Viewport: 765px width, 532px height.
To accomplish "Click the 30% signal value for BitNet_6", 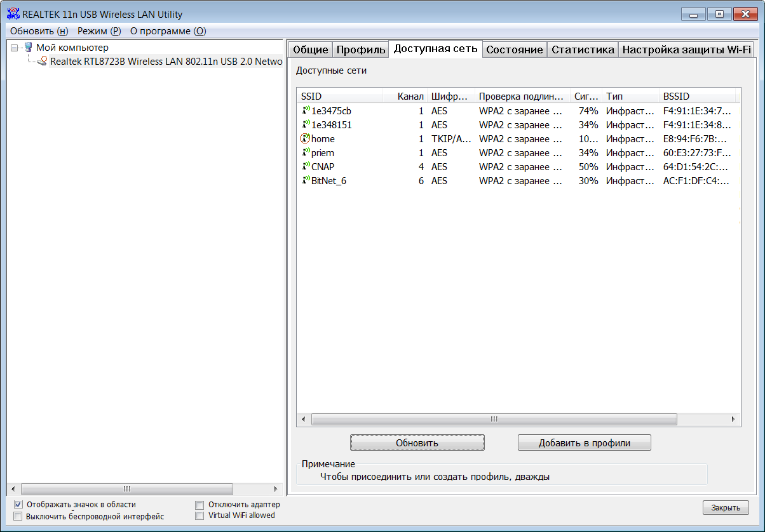I will pyautogui.click(x=588, y=181).
